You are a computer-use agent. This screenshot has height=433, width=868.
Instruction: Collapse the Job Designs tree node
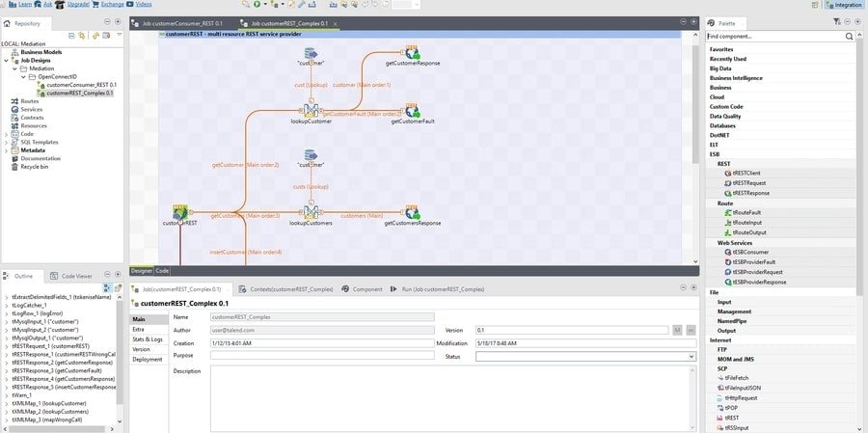pyautogui.click(x=9, y=60)
